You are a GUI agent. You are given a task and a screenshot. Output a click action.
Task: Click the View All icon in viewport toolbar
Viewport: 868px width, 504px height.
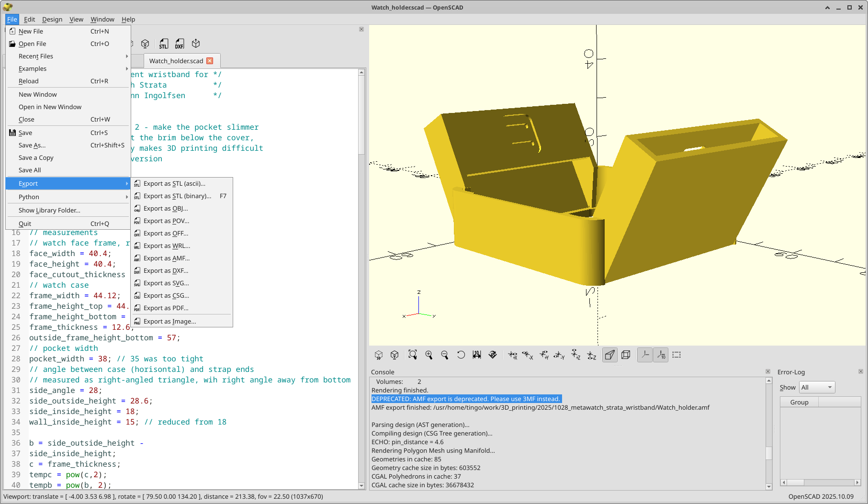click(x=413, y=355)
